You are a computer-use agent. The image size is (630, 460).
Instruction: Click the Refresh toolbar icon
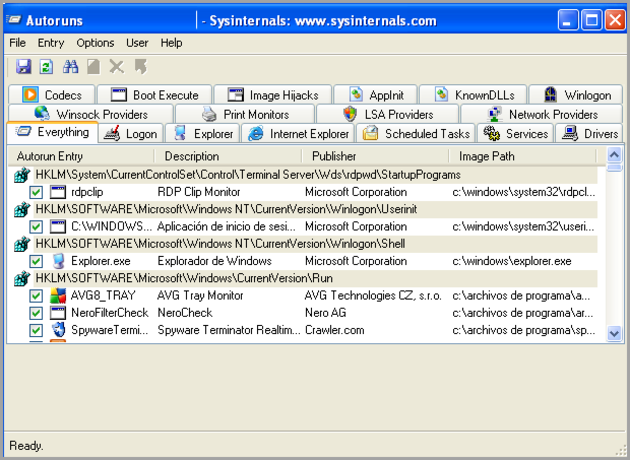(46, 67)
